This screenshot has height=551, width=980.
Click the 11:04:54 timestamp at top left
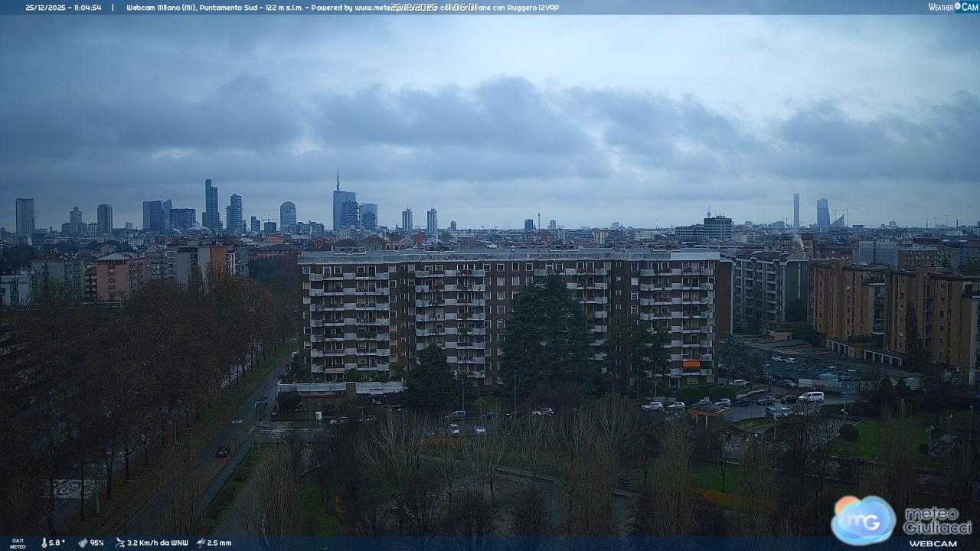click(x=85, y=8)
